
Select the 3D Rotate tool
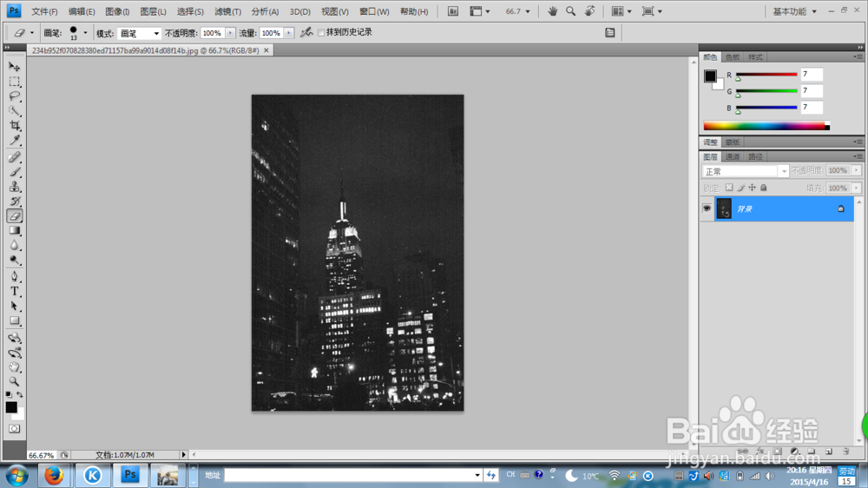[15, 337]
